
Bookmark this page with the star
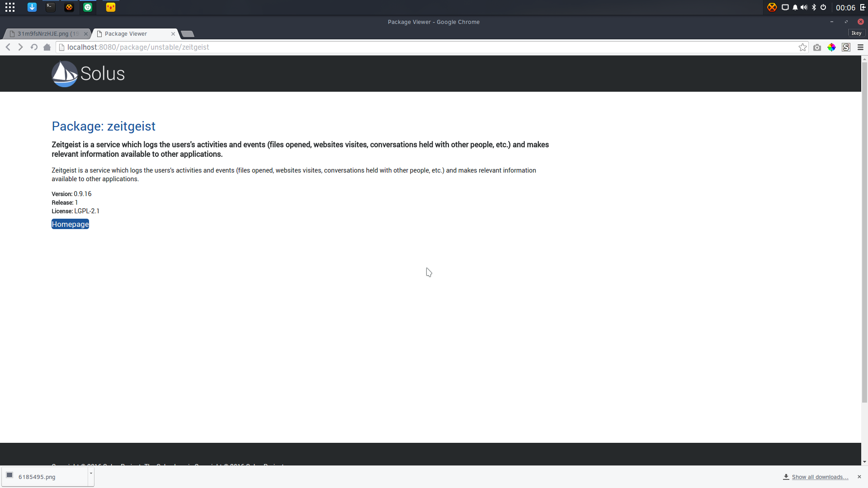pyautogui.click(x=802, y=47)
